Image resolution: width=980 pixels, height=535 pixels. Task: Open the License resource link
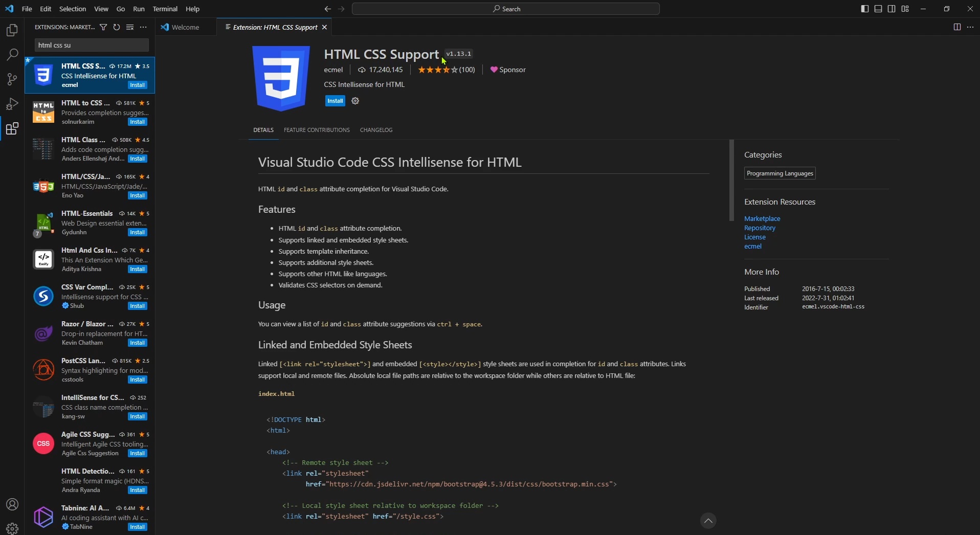coord(755,237)
